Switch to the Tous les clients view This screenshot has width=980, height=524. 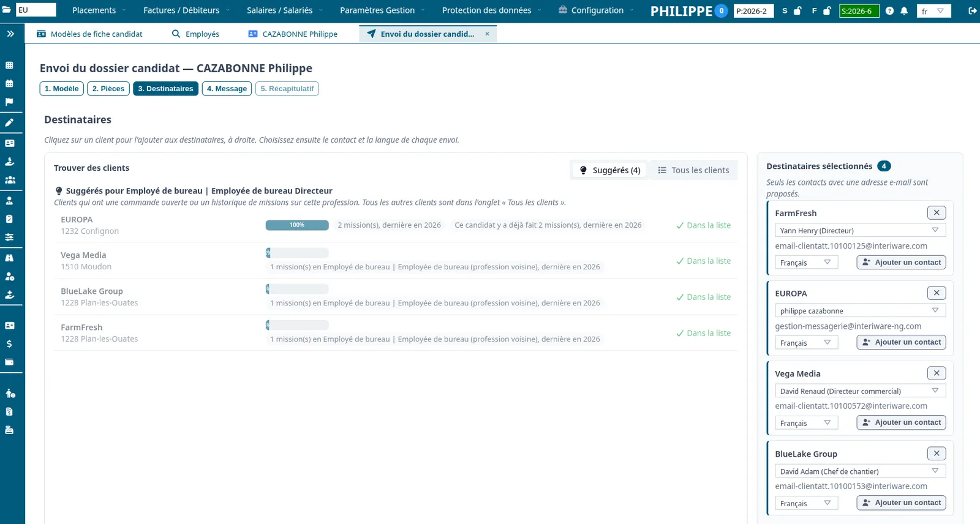[693, 170]
